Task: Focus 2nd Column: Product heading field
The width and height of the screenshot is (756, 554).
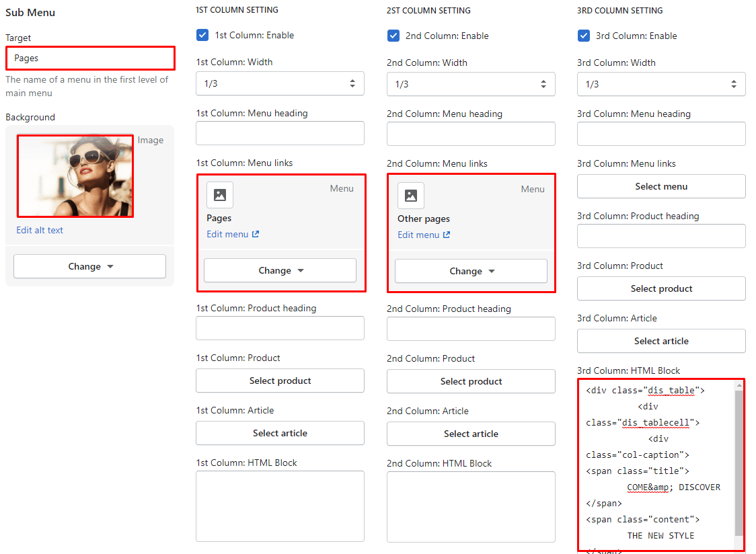Action: (471, 329)
